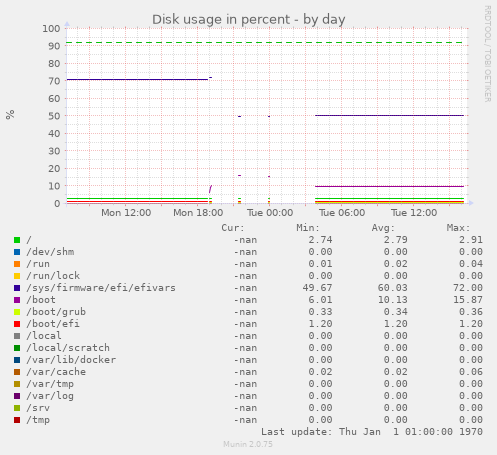Click the 'Cur:' column header
Screen dimensions: 497x455
(x=233, y=228)
